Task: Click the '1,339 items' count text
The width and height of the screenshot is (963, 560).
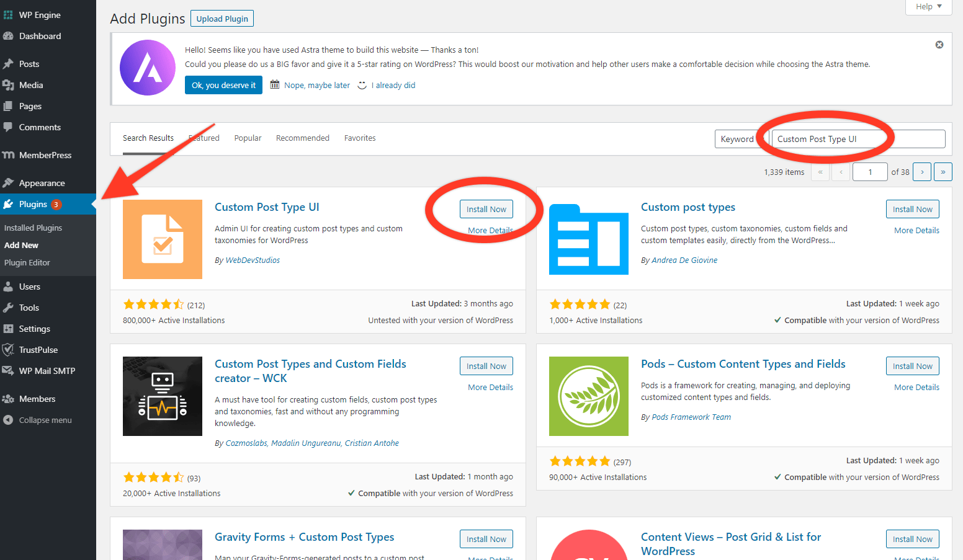Action: 784,172
